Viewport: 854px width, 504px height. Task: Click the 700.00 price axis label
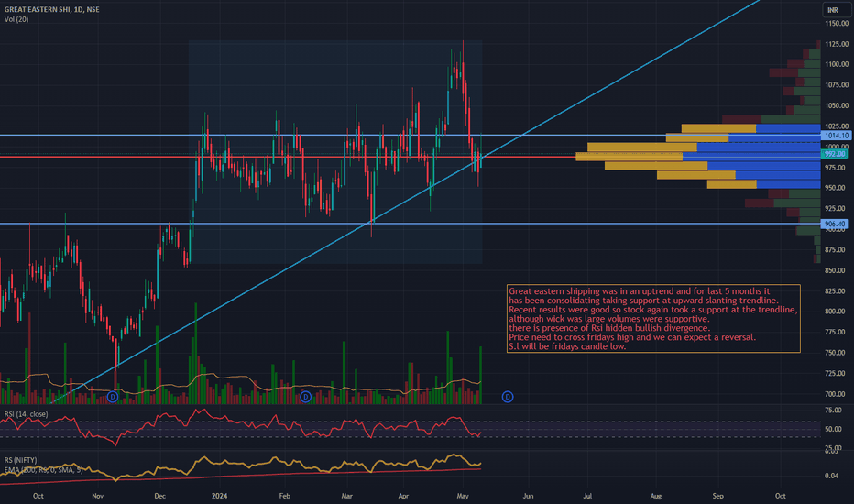[x=837, y=394]
